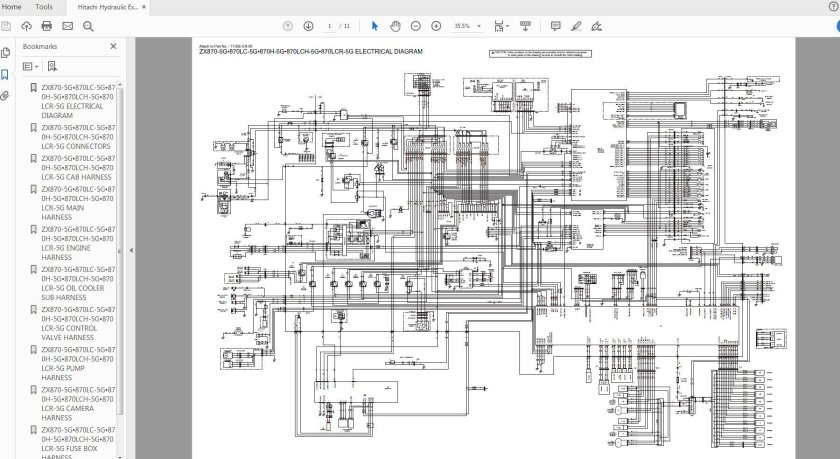Go to previous page with up arrow
Viewport: 840px width, 459px height.
tap(288, 25)
